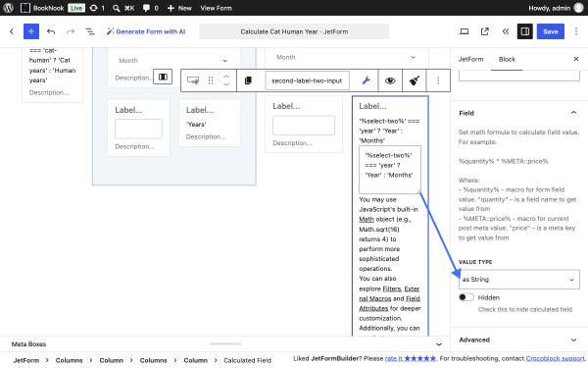Image resolution: width=588 pixels, height=368 pixels.
Task: Expand the Advanced panel
Action: tap(519, 340)
